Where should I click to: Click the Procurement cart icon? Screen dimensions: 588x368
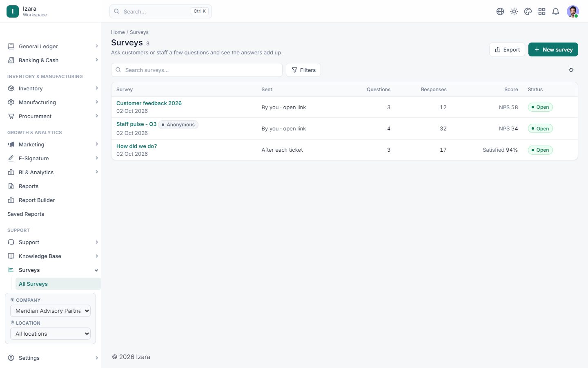(x=11, y=116)
